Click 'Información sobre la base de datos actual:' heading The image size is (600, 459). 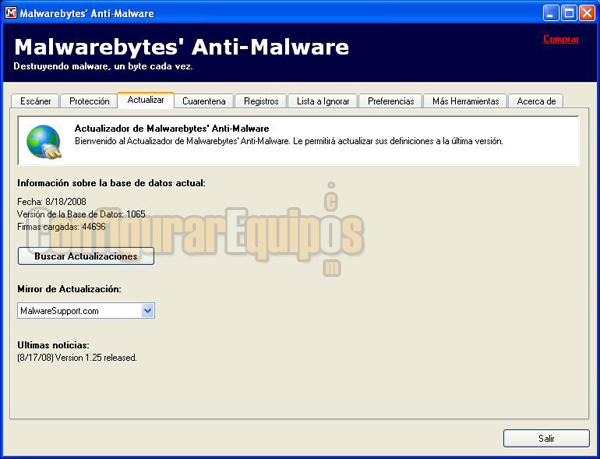111,183
